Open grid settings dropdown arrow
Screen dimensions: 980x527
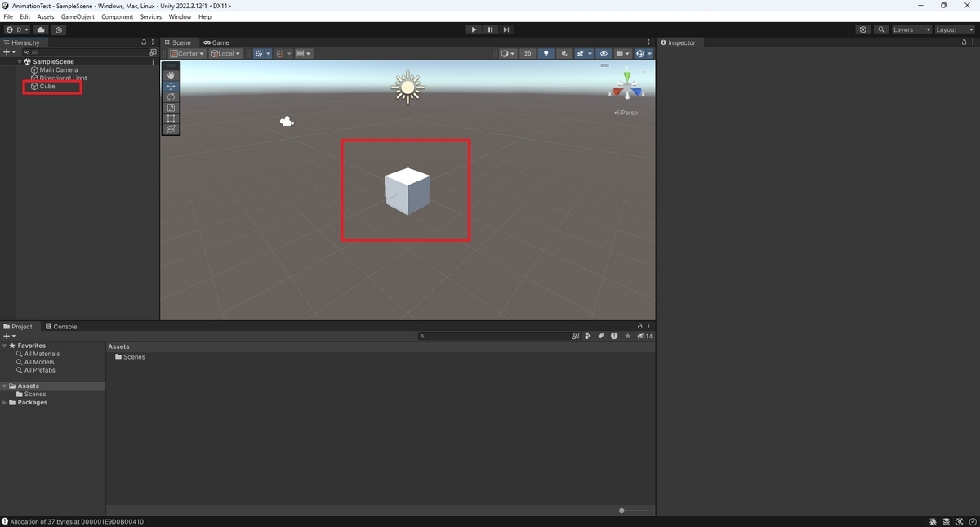click(x=268, y=53)
